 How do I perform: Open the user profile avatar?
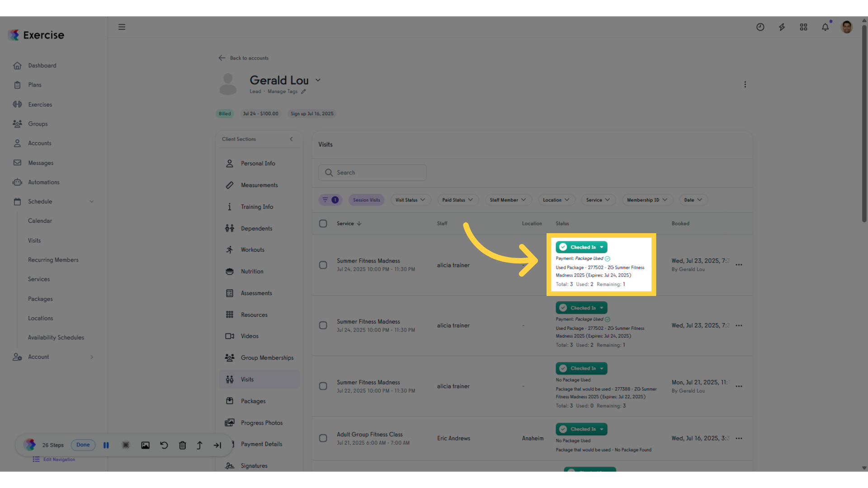point(847,27)
